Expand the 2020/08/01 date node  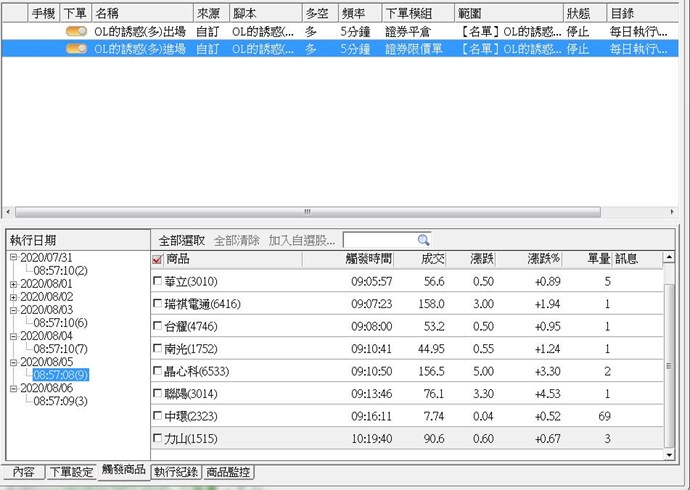14,284
